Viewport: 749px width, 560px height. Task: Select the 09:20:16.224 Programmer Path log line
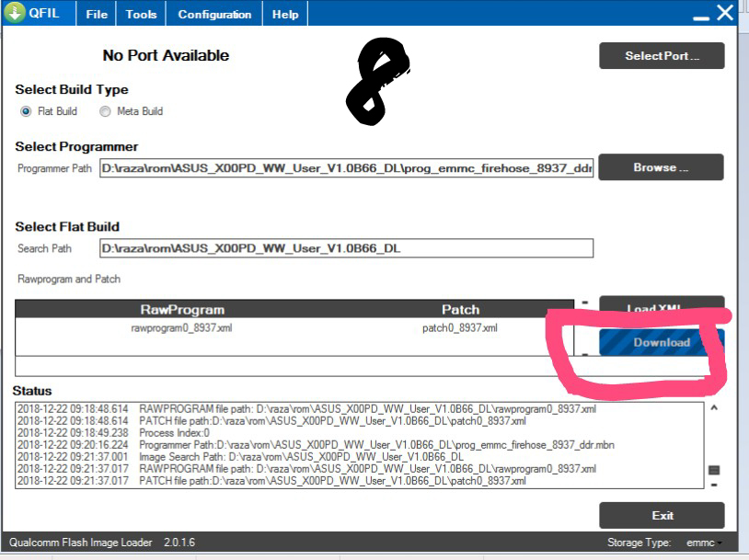click(316, 445)
